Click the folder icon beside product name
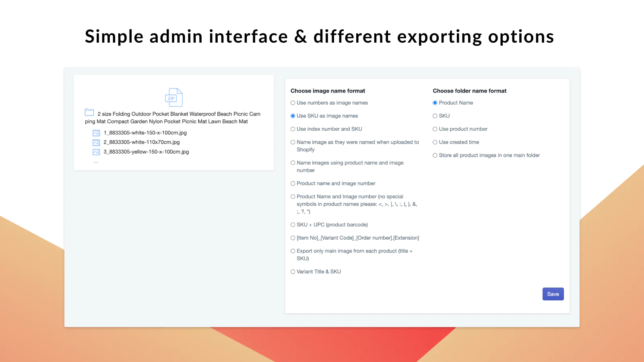Viewport: 644px width, 362px height. pyautogui.click(x=89, y=112)
